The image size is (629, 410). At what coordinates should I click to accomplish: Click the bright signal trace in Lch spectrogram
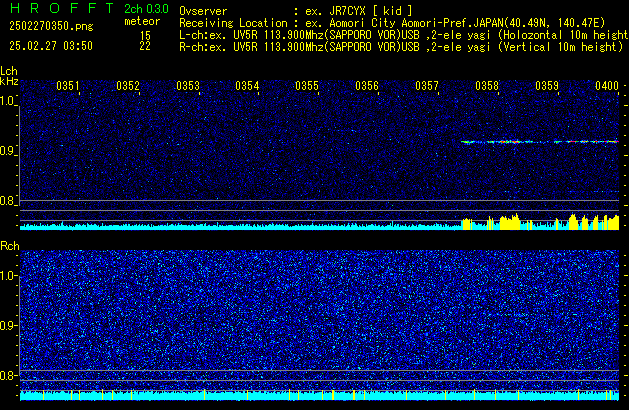coord(540,142)
